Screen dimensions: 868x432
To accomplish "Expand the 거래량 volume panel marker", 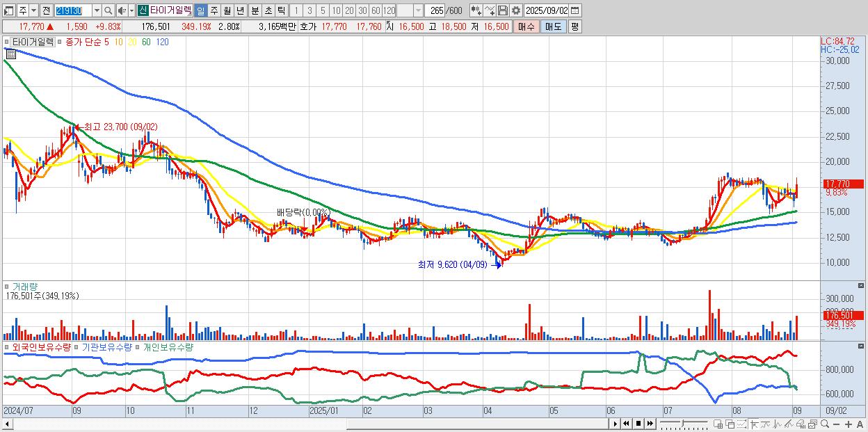I will 6,286.
